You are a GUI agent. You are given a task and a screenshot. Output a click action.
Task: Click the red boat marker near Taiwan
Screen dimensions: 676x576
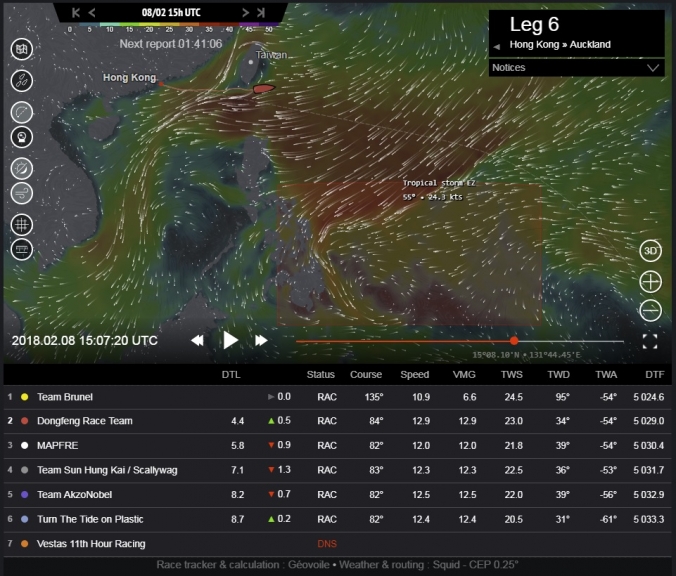point(263,89)
